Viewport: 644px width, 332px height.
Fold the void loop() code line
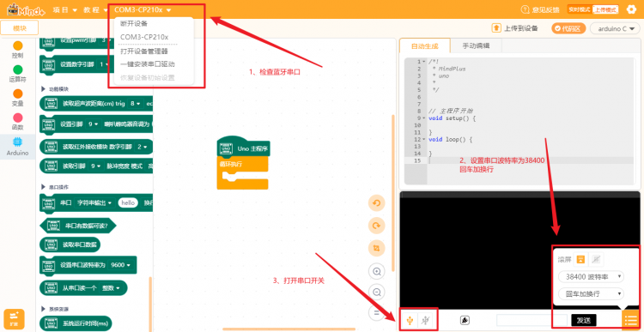(x=424, y=140)
